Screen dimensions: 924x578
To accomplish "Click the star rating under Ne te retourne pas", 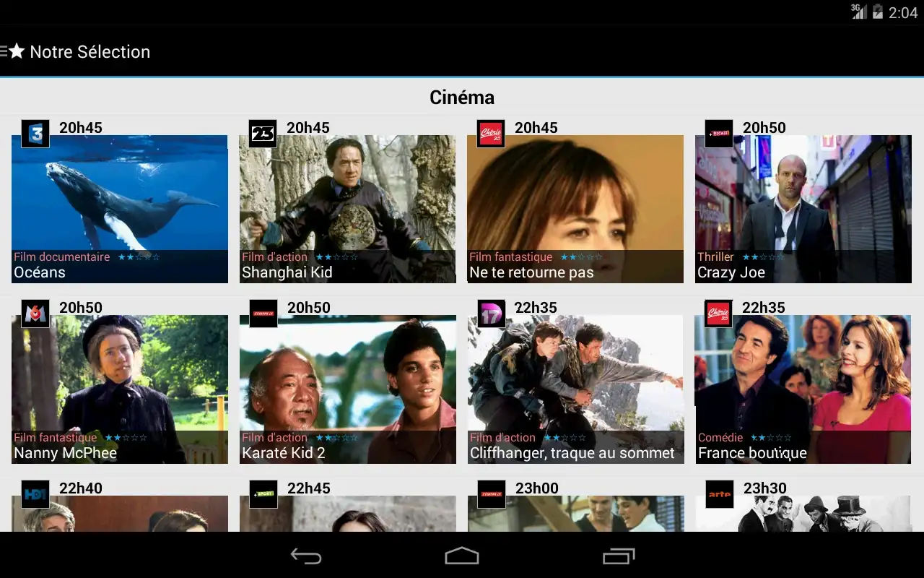I will point(582,257).
